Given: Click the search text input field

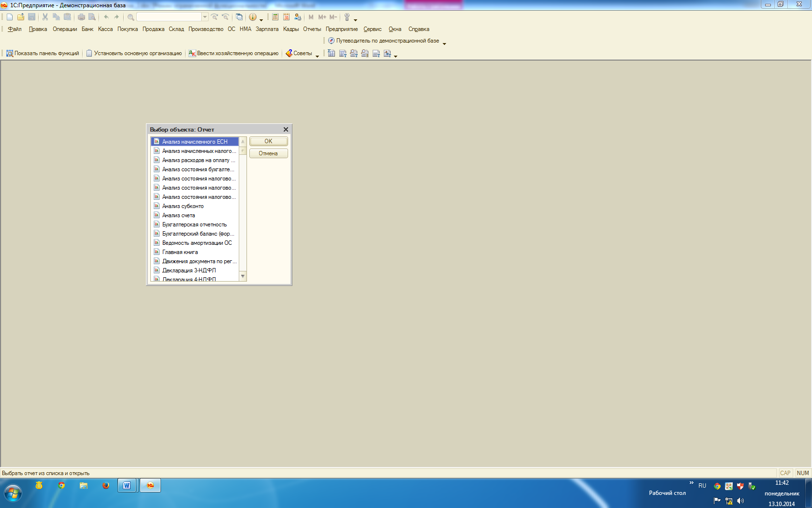Looking at the screenshot, I should tap(169, 17).
